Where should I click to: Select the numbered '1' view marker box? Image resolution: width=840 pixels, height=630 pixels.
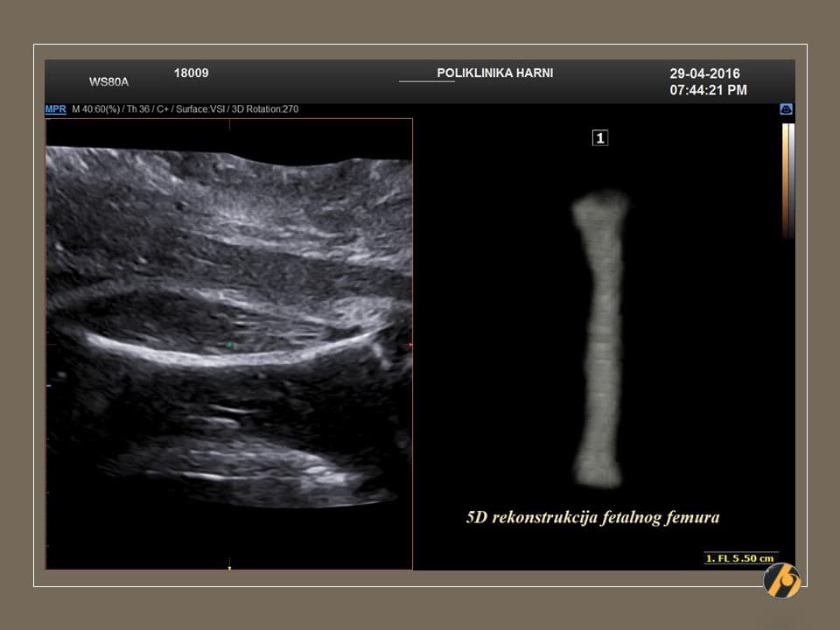599,137
